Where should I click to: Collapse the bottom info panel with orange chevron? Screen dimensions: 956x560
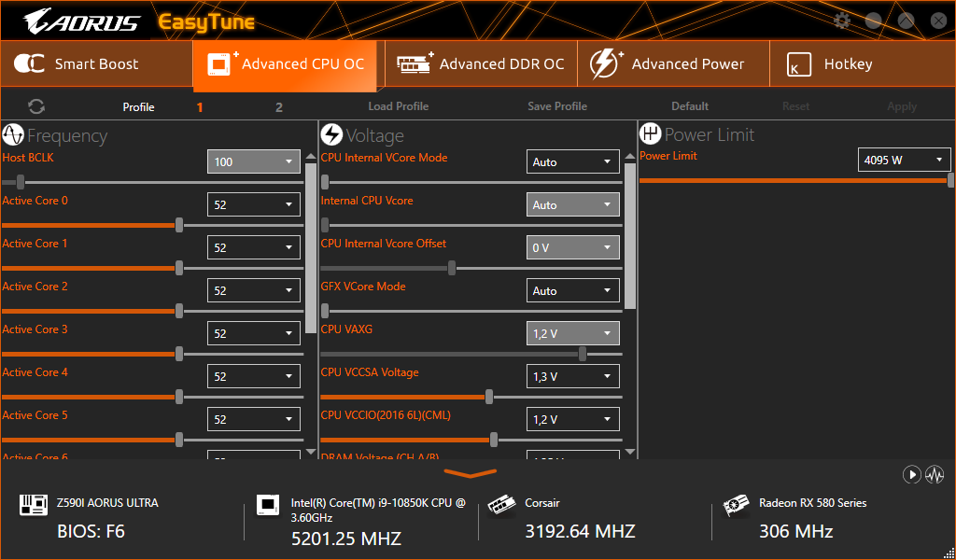tap(471, 473)
